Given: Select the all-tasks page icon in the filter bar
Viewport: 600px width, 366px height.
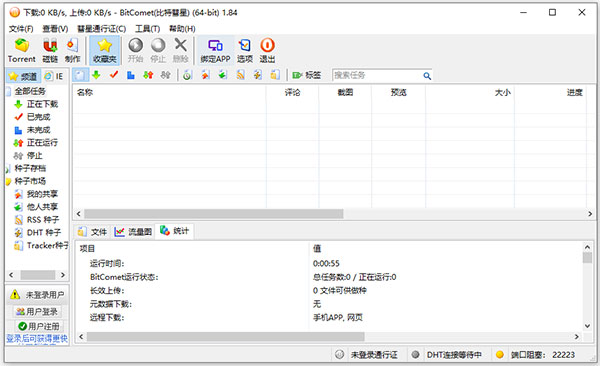Looking at the screenshot, I should [x=80, y=75].
